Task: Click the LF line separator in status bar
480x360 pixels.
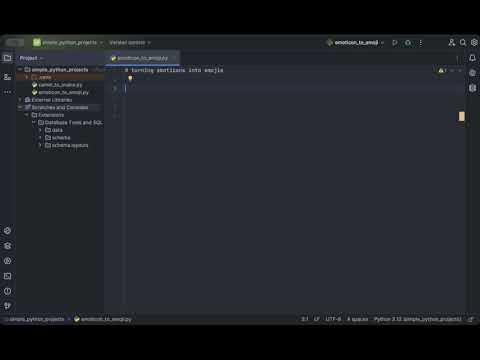Action: coord(317,319)
